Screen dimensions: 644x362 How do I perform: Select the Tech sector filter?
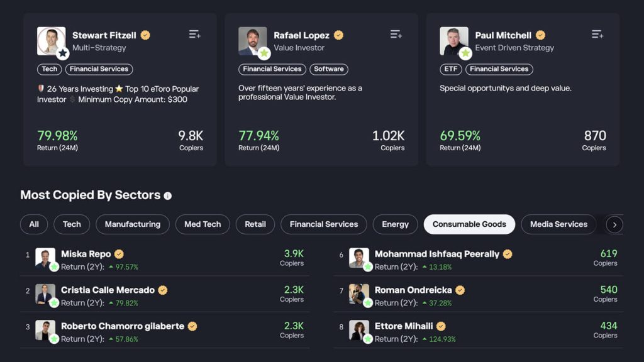[72, 224]
